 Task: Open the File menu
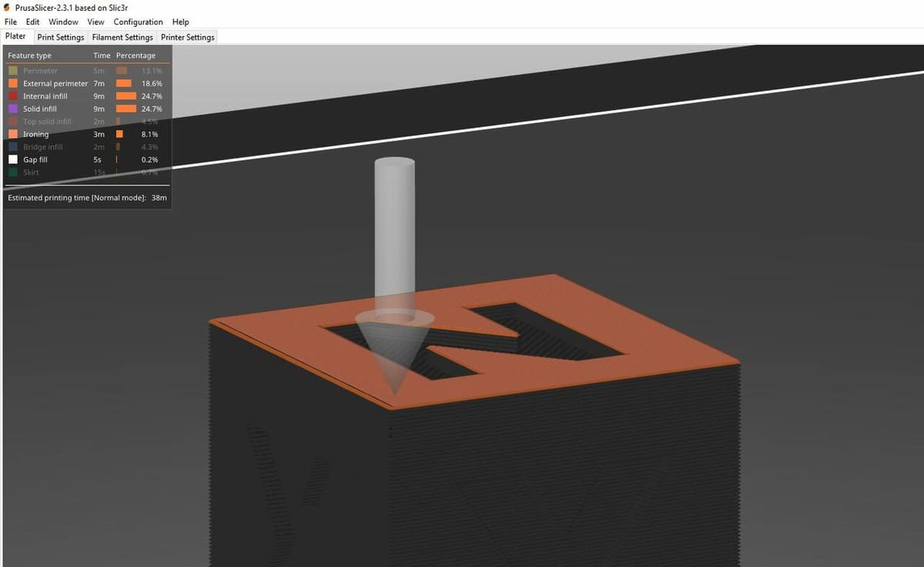11,22
